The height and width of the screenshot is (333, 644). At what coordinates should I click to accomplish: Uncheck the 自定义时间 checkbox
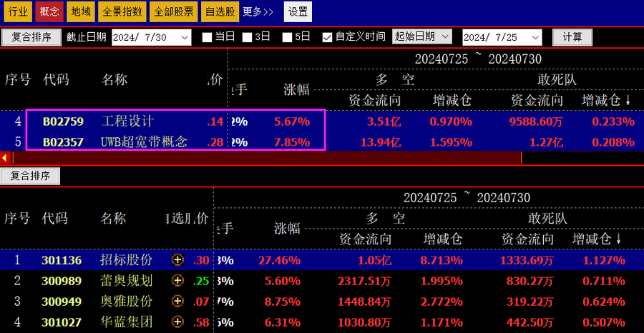coord(327,37)
